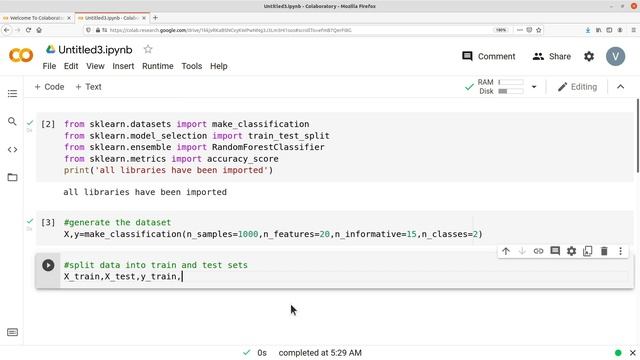Image resolution: width=640 pixels, height=360 pixels.
Task: Open Firefox hamburger menu
Action: (x=633, y=30)
